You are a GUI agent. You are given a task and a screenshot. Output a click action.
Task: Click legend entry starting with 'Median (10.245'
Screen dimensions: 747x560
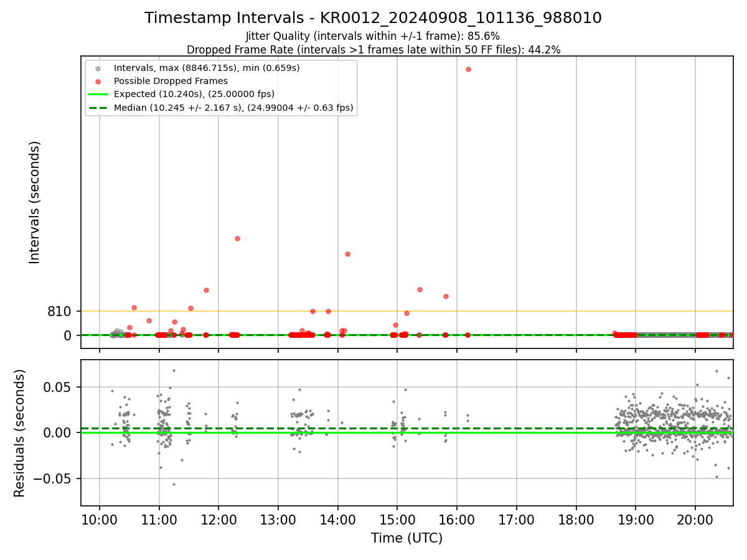[233, 108]
